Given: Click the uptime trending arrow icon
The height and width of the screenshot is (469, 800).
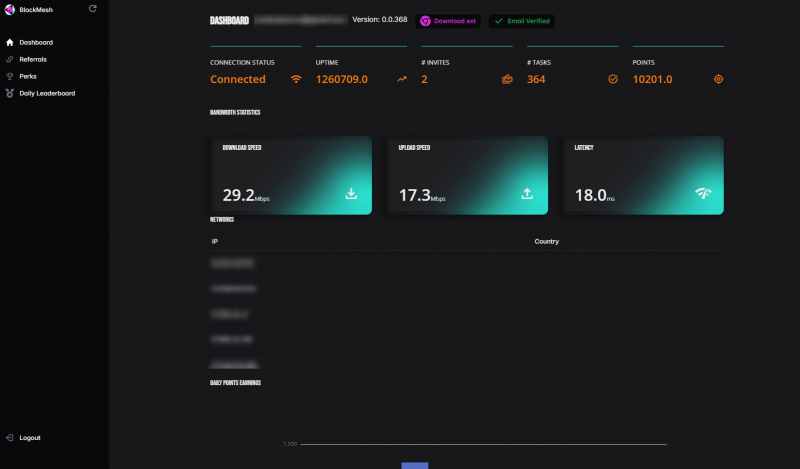Looking at the screenshot, I should tap(402, 79).
